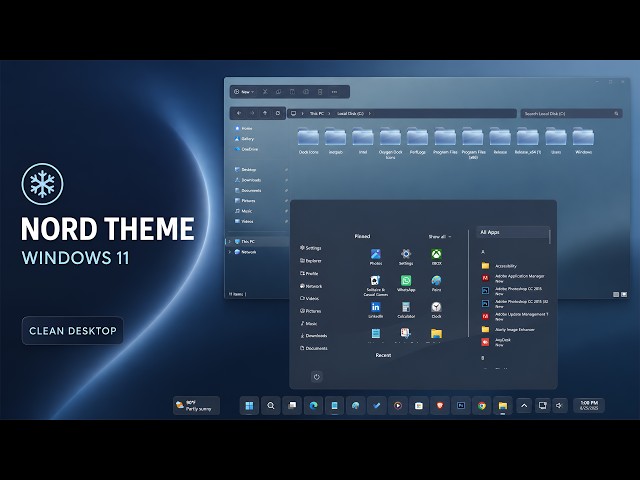This screenshot has height=480, width=640.
Task: Go back in File Explorer
Action: [239, 113]
